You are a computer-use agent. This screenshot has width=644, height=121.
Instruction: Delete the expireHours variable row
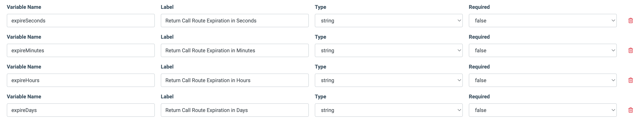coord(630,80)
